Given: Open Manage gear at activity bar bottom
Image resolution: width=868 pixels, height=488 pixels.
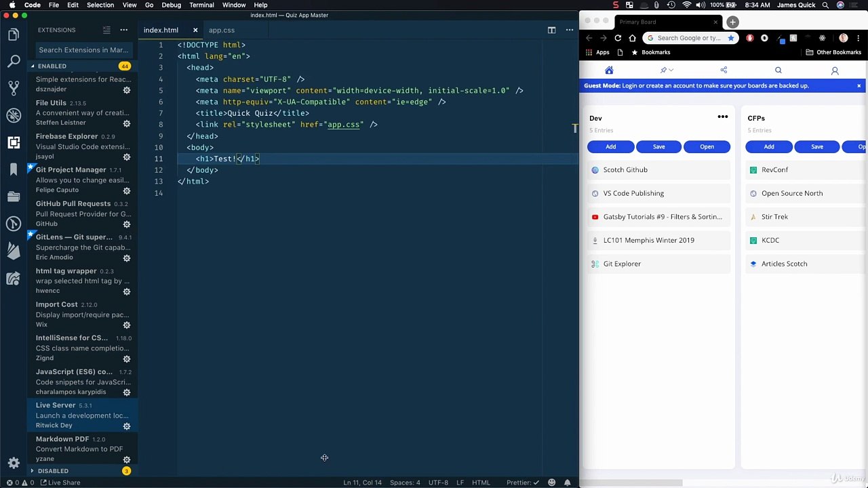Looking at the screenshot, I should tap(14, 464).
